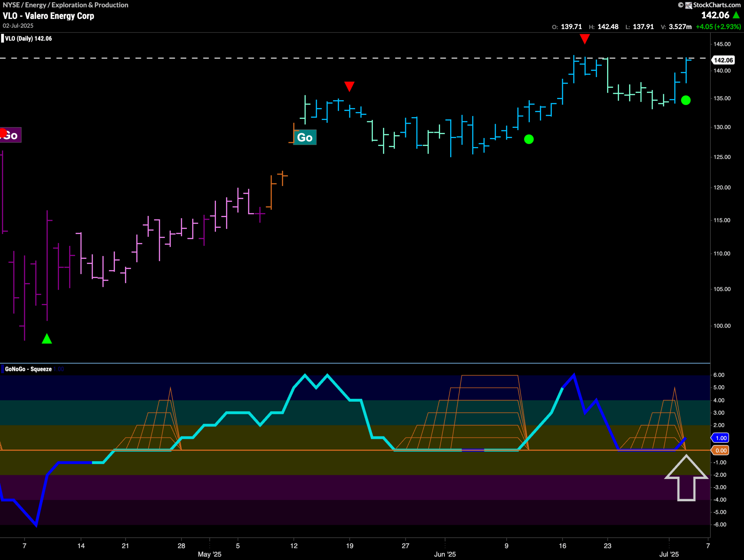Click the green circle marker near July 2
Image resolution: width=744 pixels, height=560 pixels.
686,100
